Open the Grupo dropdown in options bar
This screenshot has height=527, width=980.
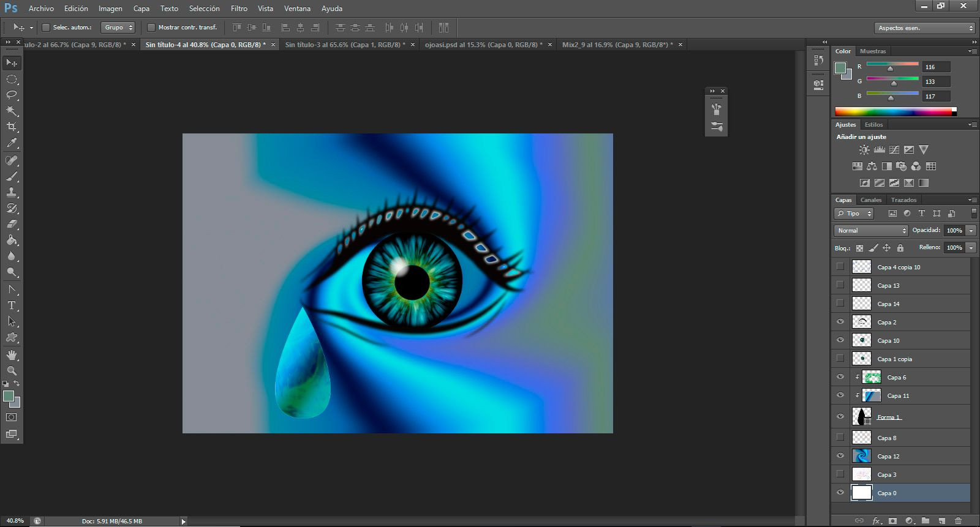118,28
